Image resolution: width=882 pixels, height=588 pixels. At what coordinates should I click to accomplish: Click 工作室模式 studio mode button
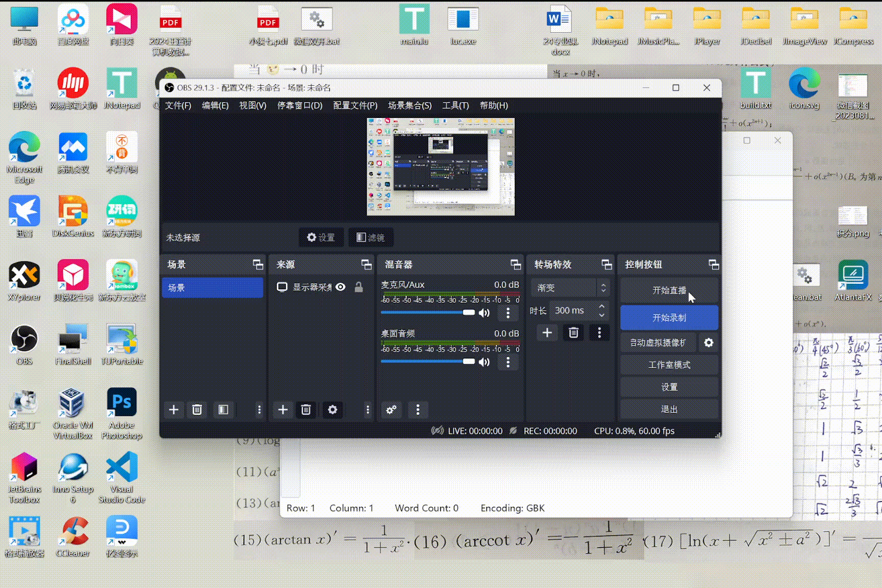point(669,365)
